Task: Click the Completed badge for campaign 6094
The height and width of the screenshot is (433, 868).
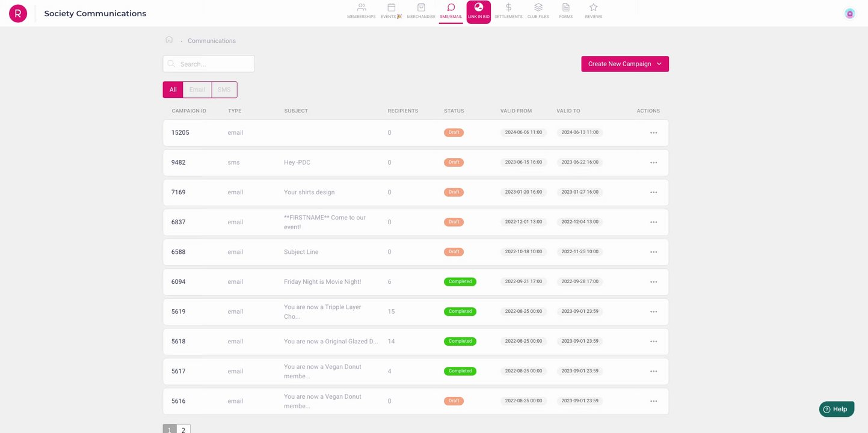Action: 460,281
